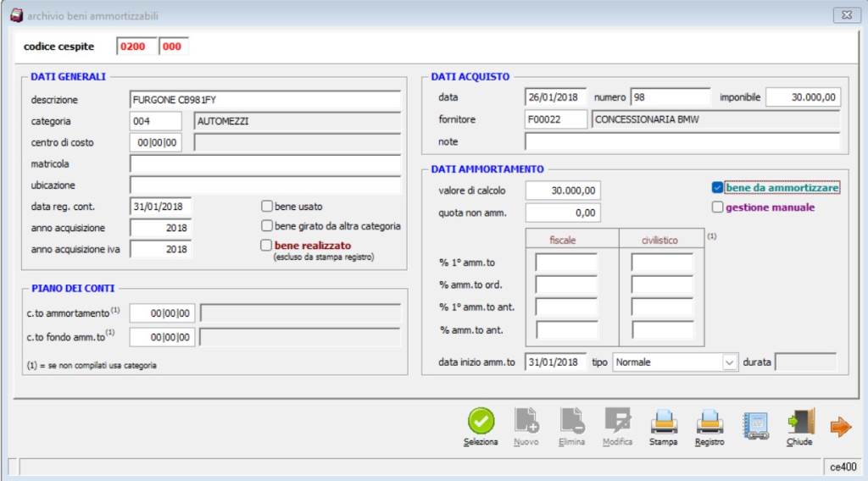Image resolution: width=868 pixels, height=481 pixels.
Task: Click civilistico % amm.to ant. field
Action: [x=662, y=330]
